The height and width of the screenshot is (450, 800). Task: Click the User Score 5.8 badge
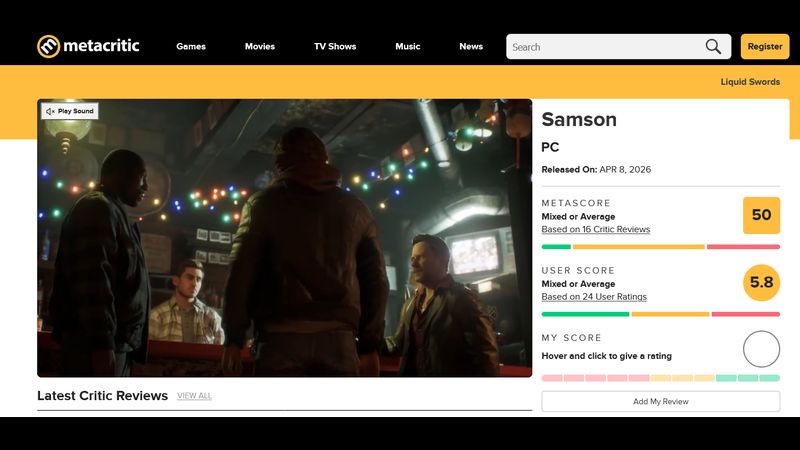[x=761, y=283]
